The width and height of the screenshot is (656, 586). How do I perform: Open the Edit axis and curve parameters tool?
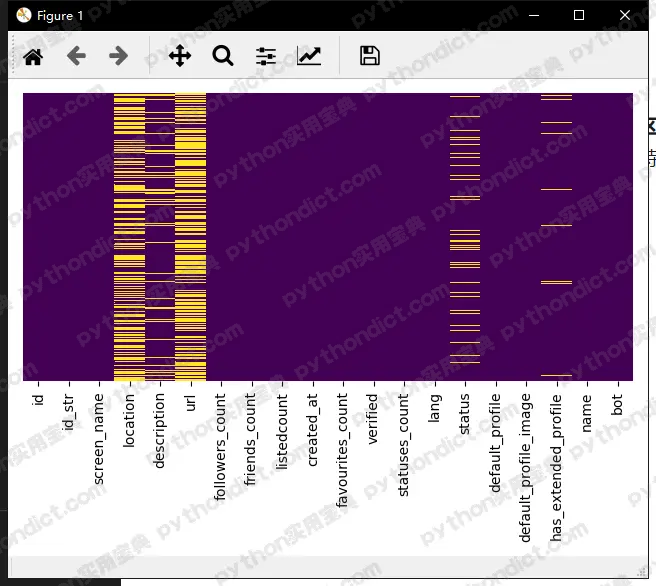309,56
